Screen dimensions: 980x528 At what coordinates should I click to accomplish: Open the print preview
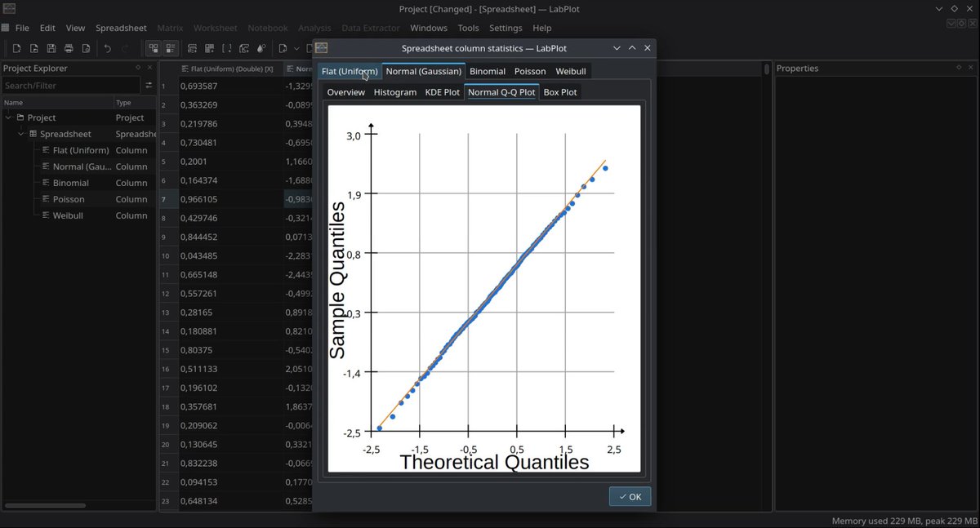pos(87,47)
